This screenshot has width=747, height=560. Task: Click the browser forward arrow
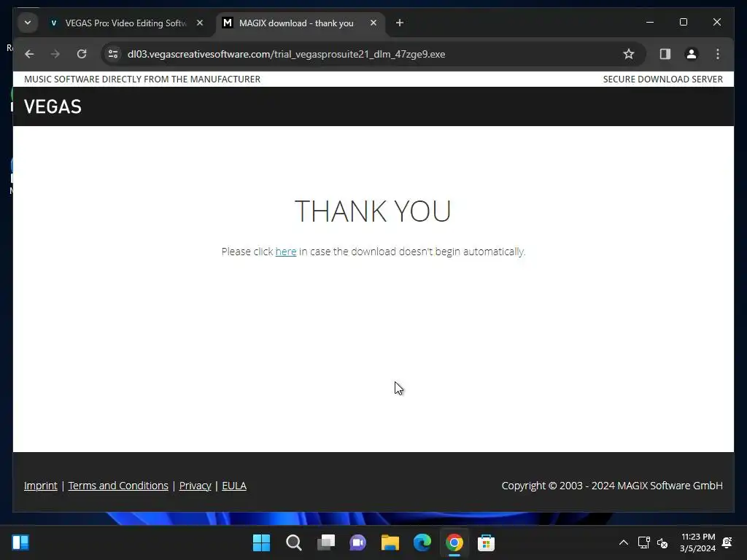[x=55, y=54]
